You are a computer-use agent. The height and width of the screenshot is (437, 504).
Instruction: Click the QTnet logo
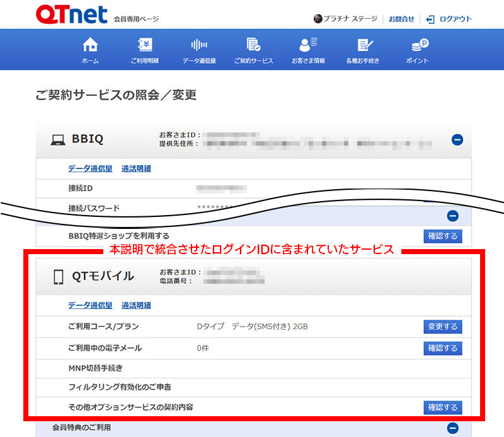tap(71, 15)
